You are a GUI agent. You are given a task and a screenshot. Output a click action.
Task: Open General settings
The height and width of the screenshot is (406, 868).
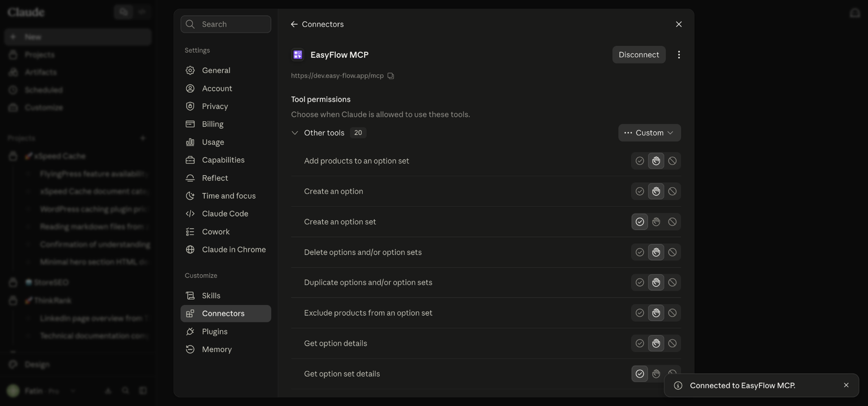[x=225, y=71]
